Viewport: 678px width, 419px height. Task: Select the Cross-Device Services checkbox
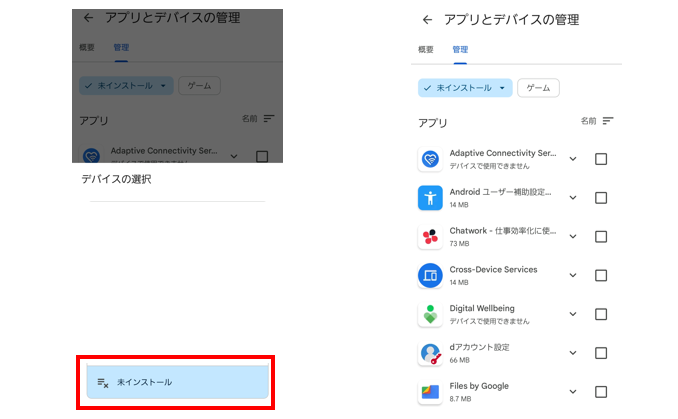pyautogui.click(x=601, y=276)
